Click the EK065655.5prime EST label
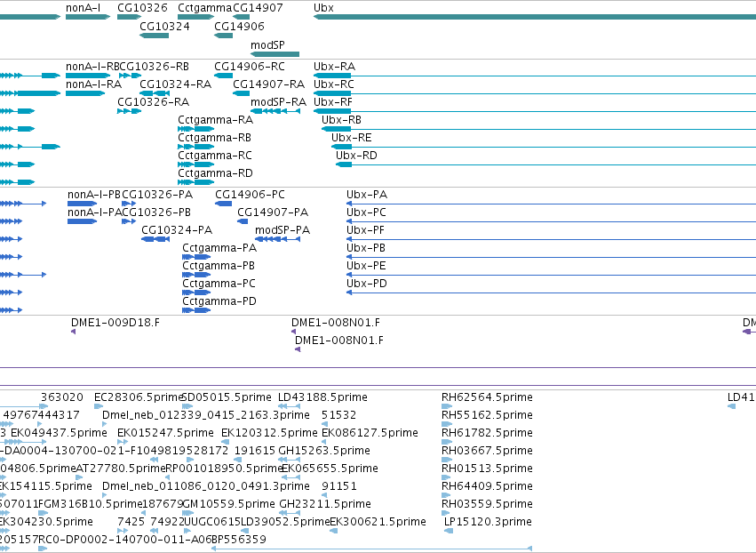Viewport: 756px width, 553px height. (x=330, y=469)
